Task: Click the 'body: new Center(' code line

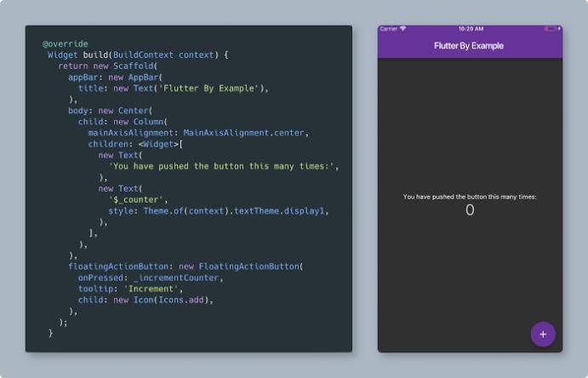Action: [111, 110]
